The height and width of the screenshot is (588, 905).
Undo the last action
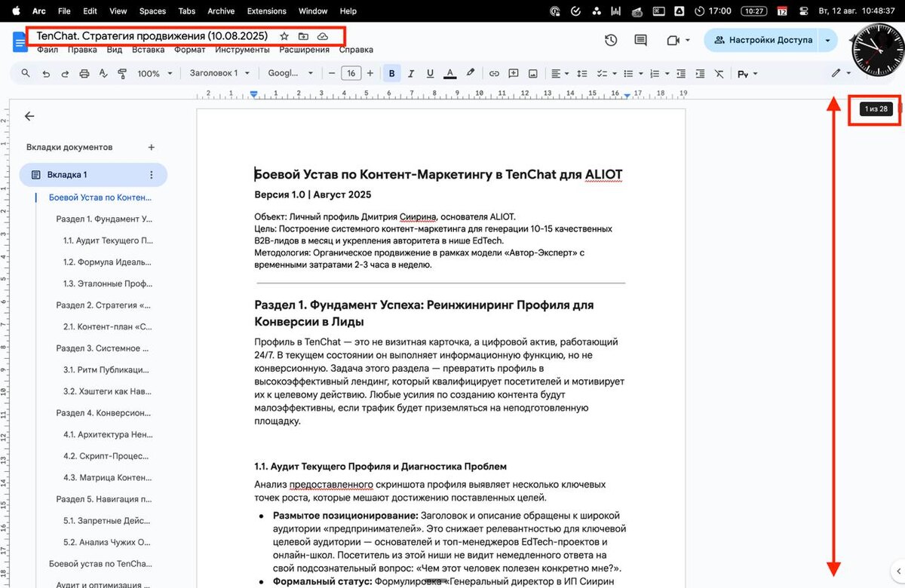click(x=46, y=74)
